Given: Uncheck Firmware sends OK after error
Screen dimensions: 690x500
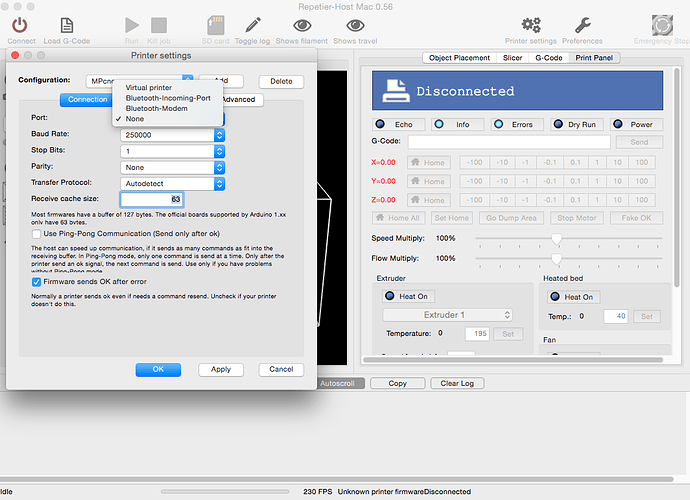Looking at the screenshot, I should (37, 282).
